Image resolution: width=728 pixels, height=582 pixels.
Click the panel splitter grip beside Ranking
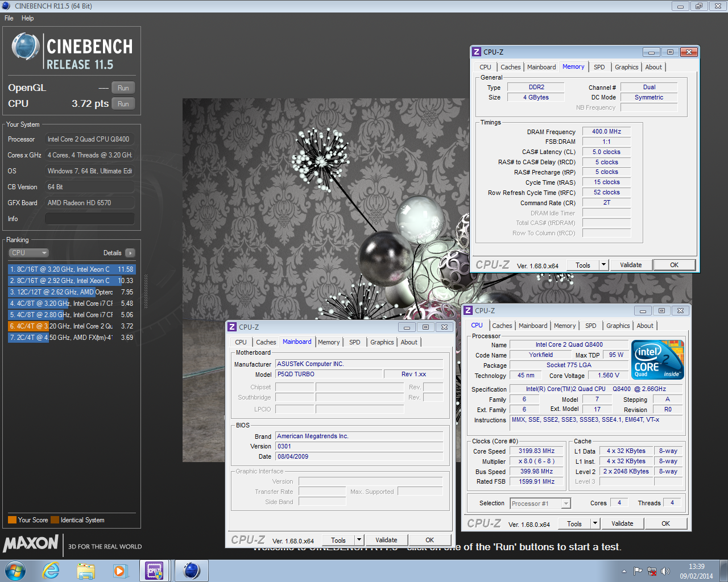[x=146, y=292]
